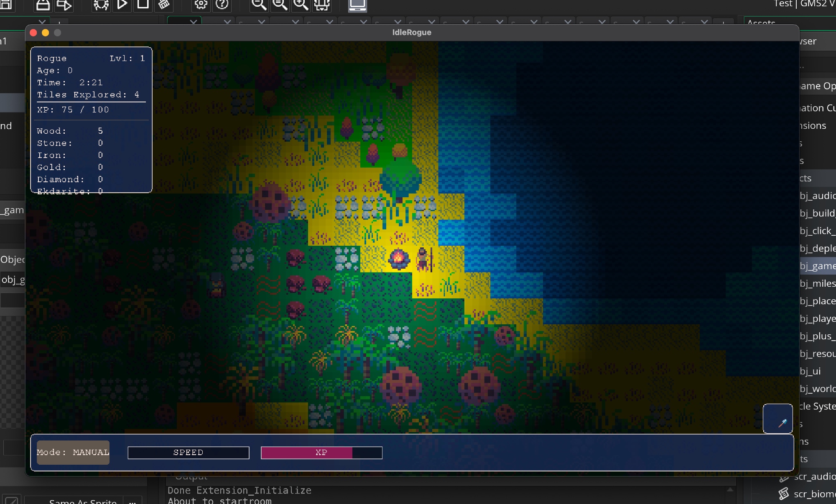Click the XP progress bar
Image resolution: width=836 pixels, height=504 pixels.
[321, 453]
